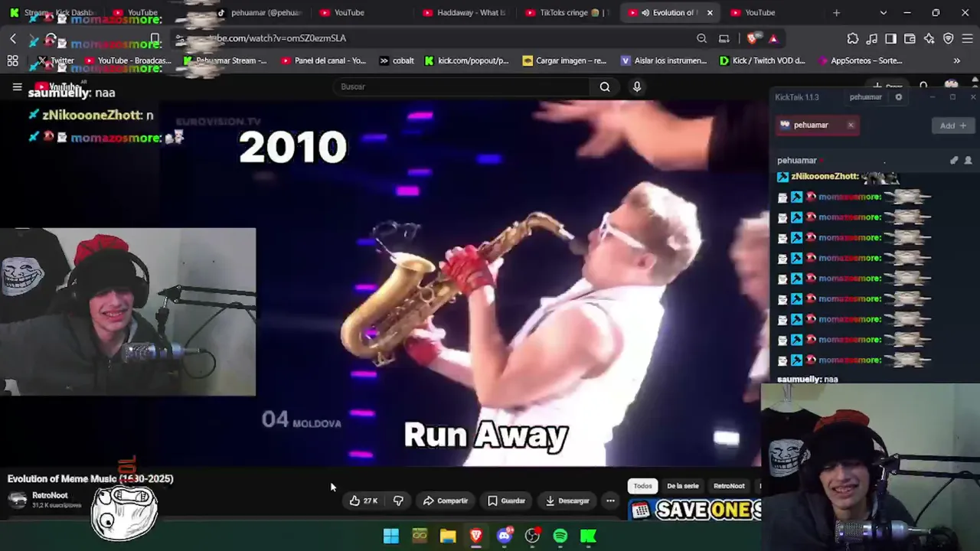The height and width of the screenshot is (551, 980).
Task: Open the cobalt bookmark
Action: pyautogui.click(x=397, y=60)
